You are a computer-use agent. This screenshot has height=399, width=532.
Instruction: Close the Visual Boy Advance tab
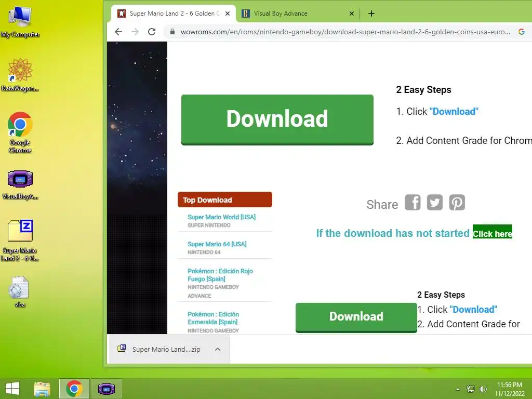(352, 14)
